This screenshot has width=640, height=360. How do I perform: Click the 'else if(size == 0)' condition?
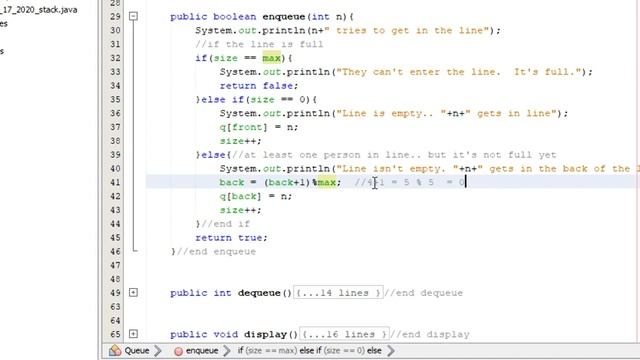259,100
